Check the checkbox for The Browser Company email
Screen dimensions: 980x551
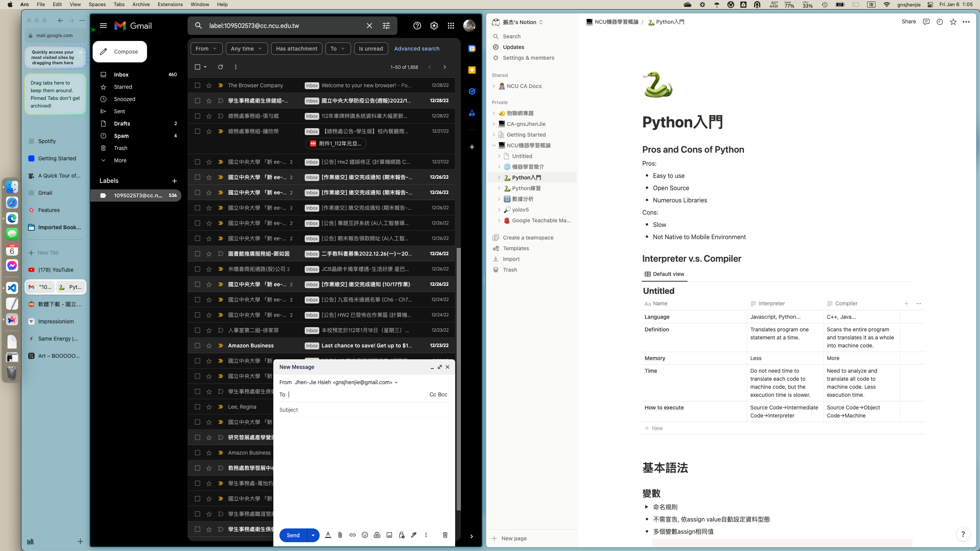click(198, 85)
